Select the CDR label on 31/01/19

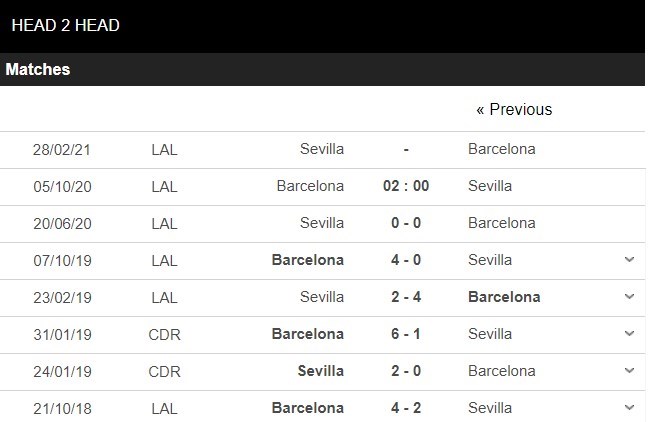164,335
